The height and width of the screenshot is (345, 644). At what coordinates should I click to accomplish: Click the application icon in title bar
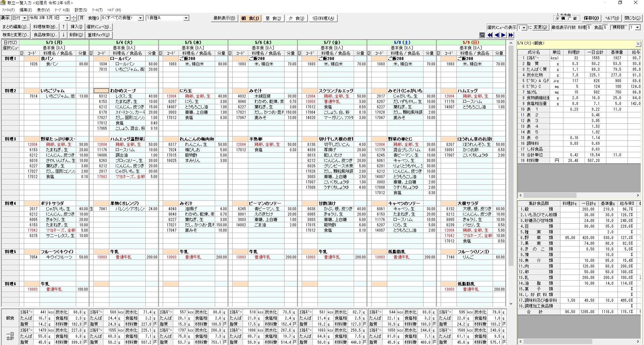coord(3,3)
